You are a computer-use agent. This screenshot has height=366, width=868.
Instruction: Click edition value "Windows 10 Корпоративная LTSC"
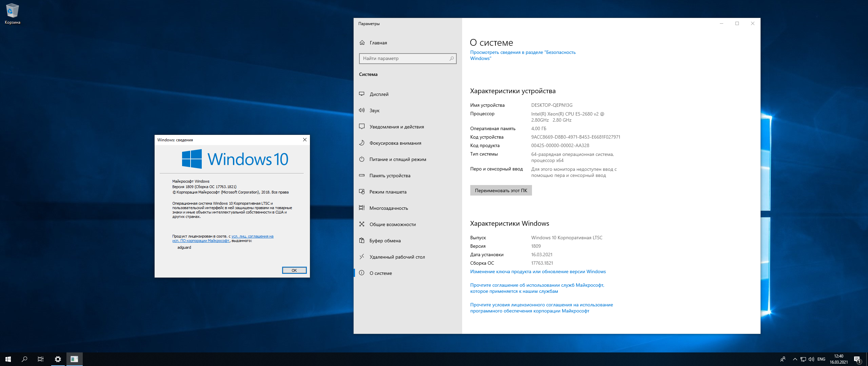[567, 238]
